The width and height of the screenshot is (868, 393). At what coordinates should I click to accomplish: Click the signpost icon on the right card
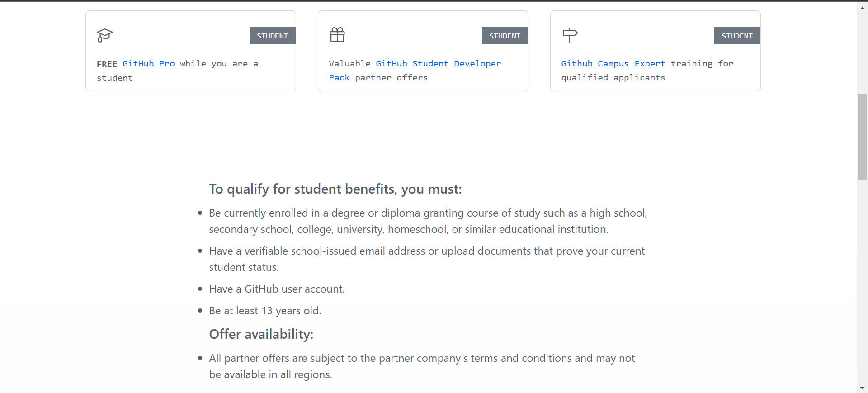(x=570, y=35)
